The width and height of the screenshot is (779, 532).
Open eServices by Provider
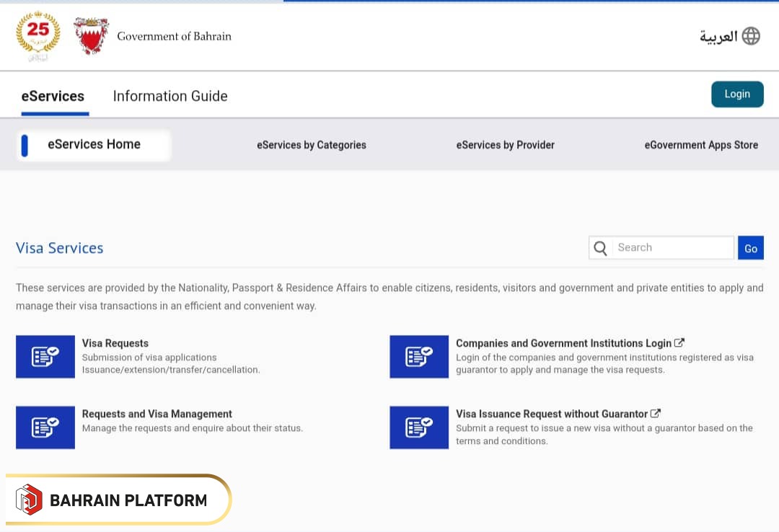coord(505,145)
